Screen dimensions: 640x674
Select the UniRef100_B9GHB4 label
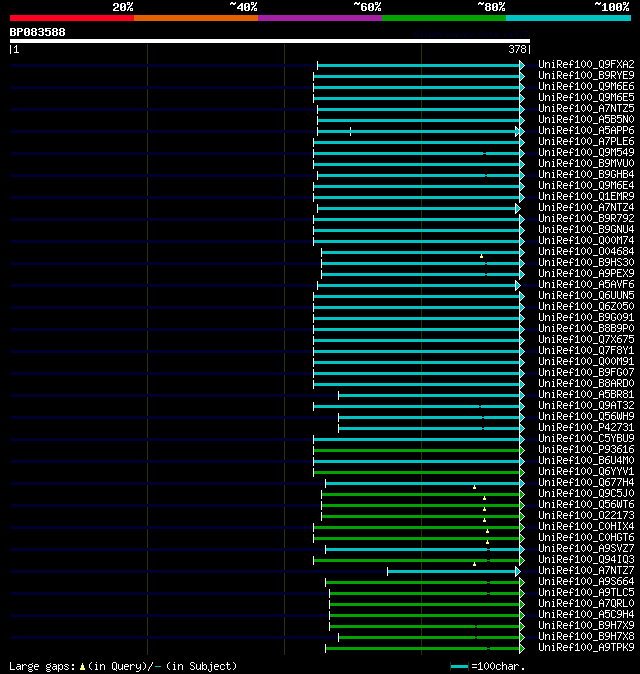[586, 175]
